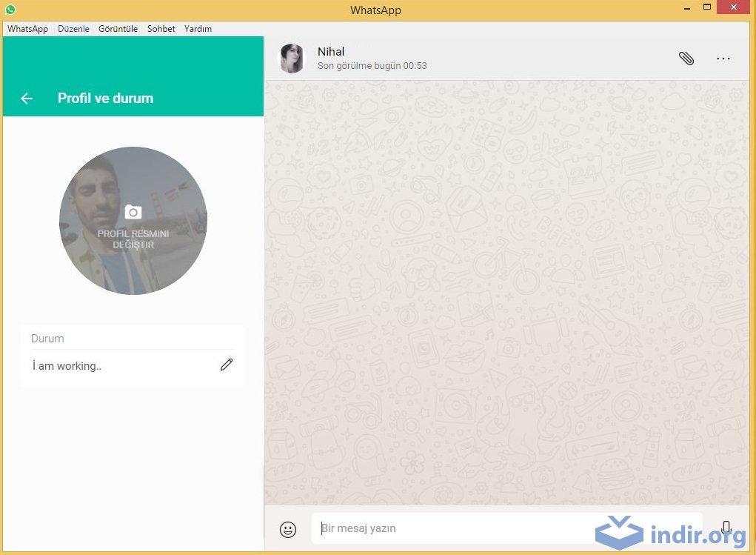Open the attachment paperclip menu

pyautogui.click(x=686, y=59)
